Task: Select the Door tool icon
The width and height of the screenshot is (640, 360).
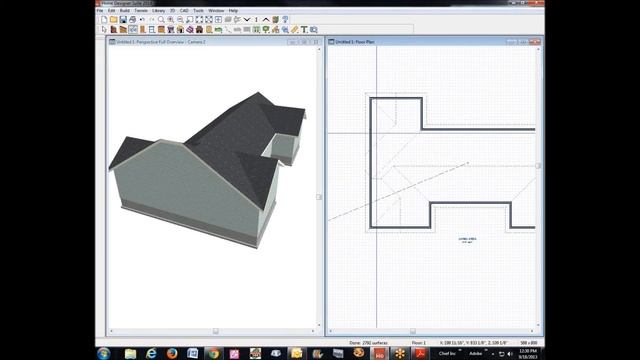Action: pyautogui.click(x=142, y=29)
